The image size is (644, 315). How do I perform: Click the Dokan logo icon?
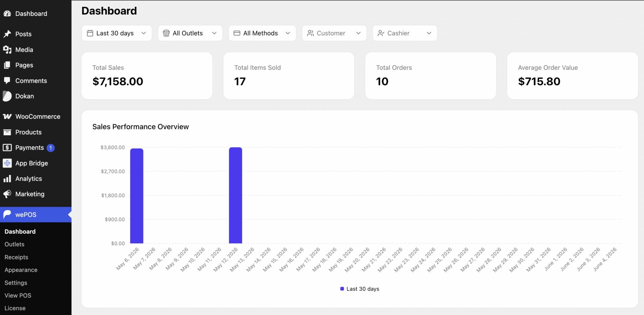coord(7,96)
